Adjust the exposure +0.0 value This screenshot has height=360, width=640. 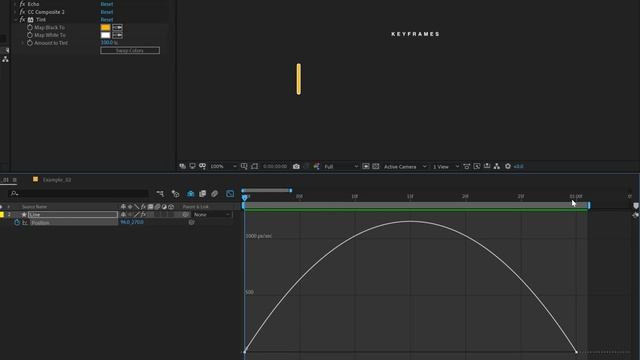click(x=518, y=167)
